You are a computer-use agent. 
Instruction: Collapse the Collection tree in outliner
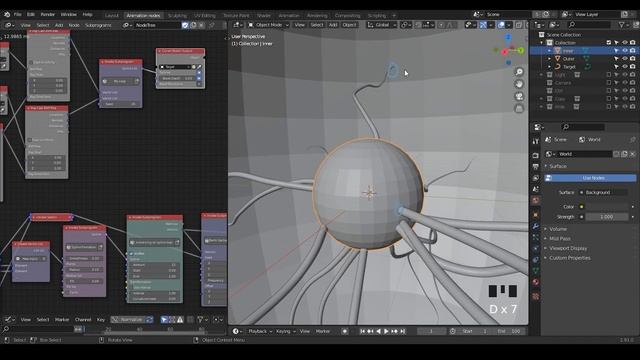[542, 43]
